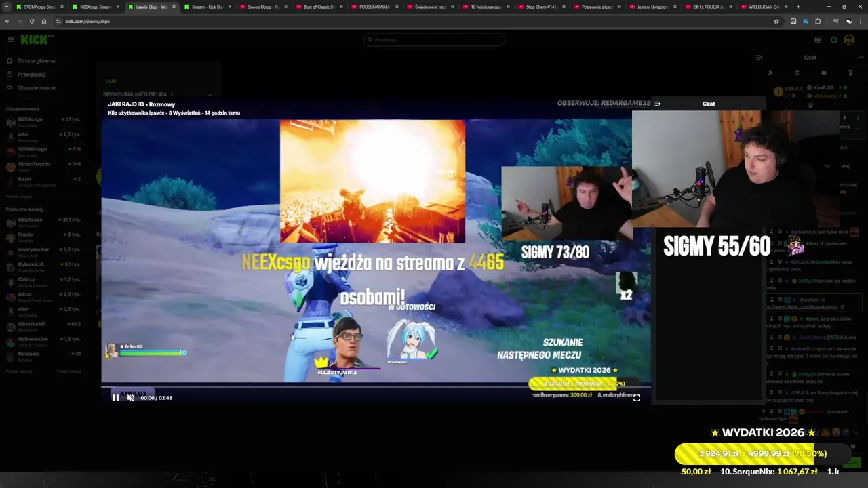Click the green Kick notifications icon
The image size is (868, 488).
(834, 40)
